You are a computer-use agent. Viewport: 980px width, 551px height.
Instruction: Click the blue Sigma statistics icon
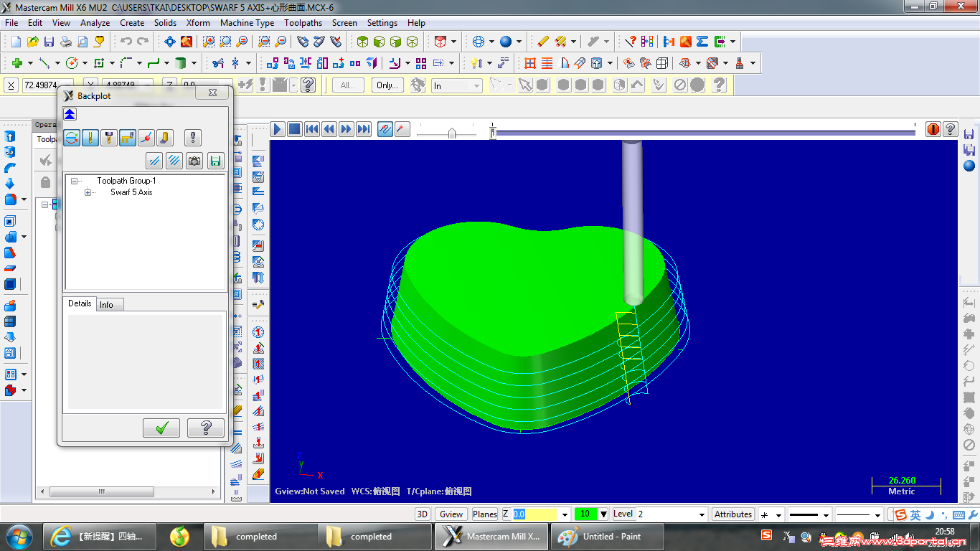coord(702,42)
